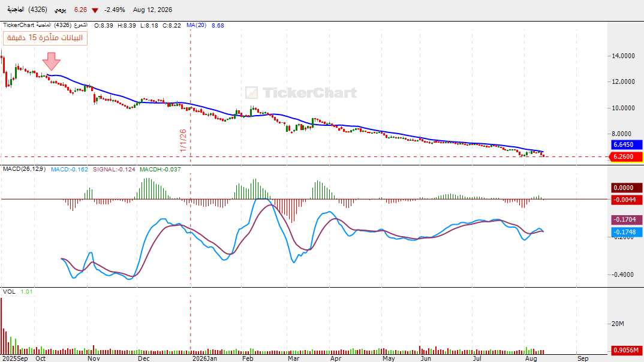Click the VOL indicator label

tap(9, 291)
